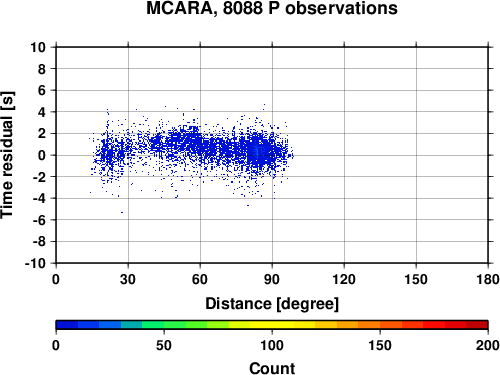The image size is (500, 375).
Task: Select the y-axis tick label "4"
Action: coord(42,112)
